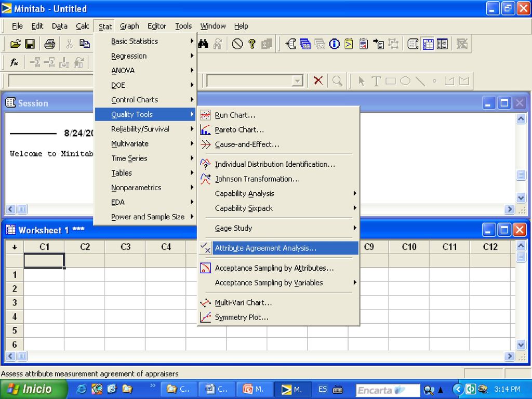This screenshot has height=399, width=532.
Task: Click the Current Data Window grid icon
Action: (428, 44)
